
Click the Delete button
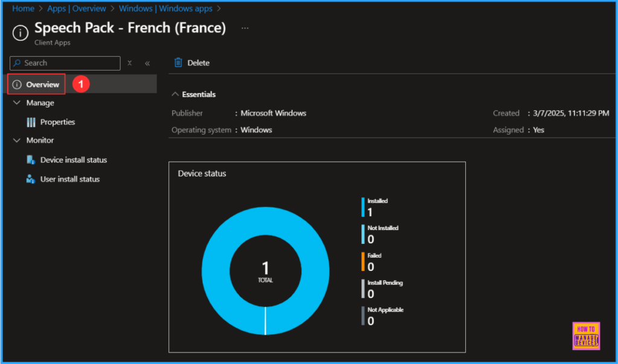click(192, 63)
